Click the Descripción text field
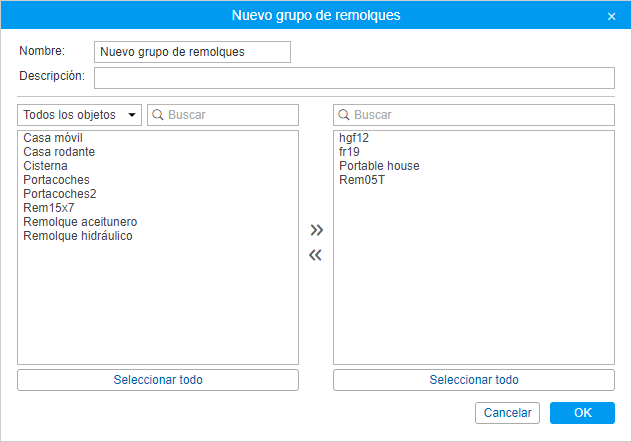The width and height of the screenshot is (632, 442). [354, 78]
